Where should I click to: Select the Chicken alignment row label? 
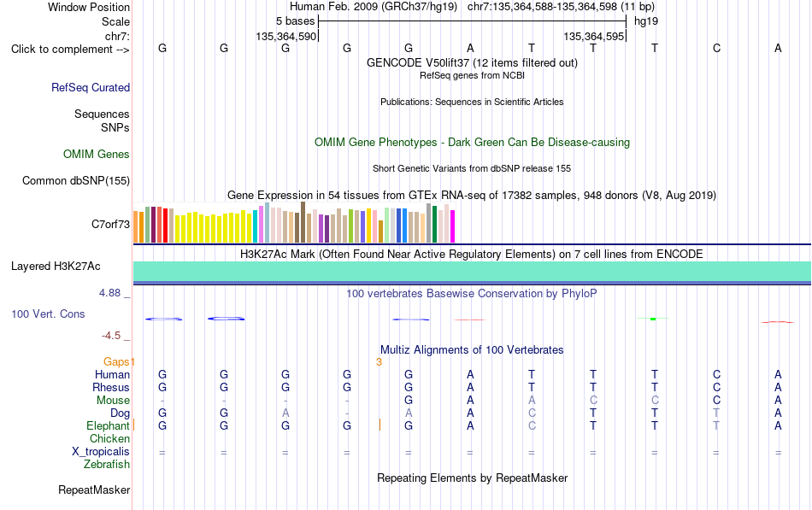click(109, 438)
